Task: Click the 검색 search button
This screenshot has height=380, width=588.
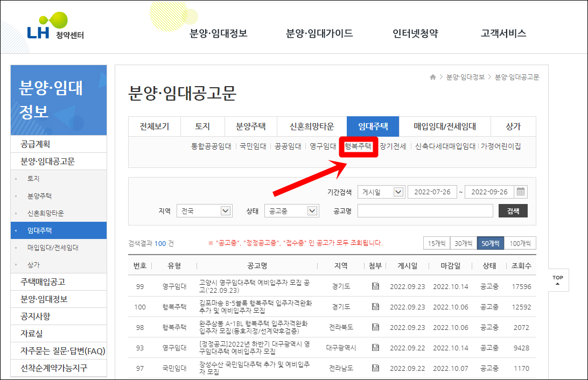Action: tap(513, 210)
